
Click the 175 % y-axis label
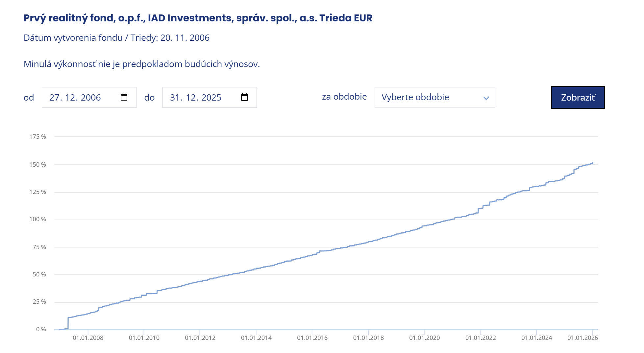(37, 137)
